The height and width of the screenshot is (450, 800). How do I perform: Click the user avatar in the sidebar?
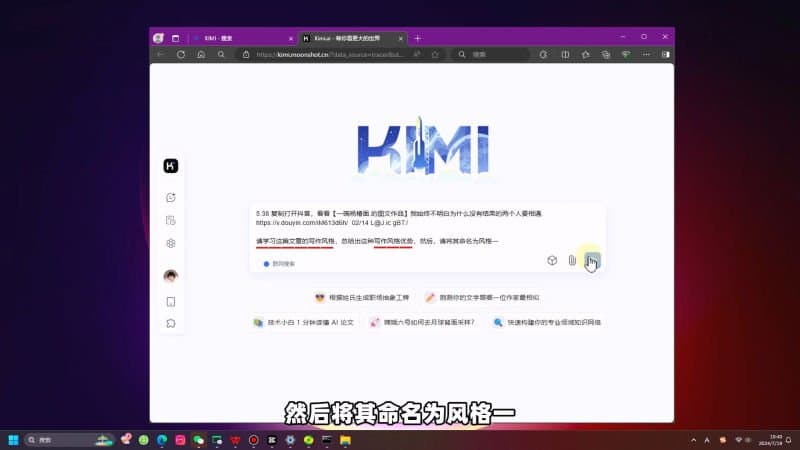click(x=171, y=276)
